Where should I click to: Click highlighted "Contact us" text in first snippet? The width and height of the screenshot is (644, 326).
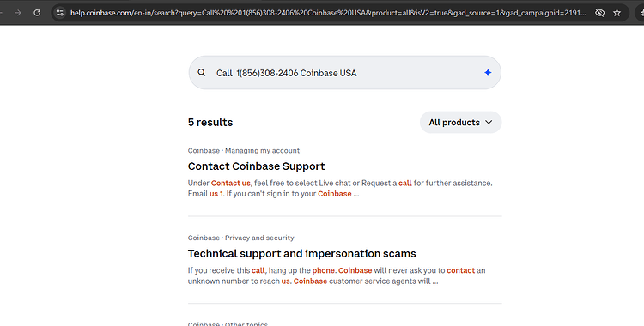coord(230,183)
